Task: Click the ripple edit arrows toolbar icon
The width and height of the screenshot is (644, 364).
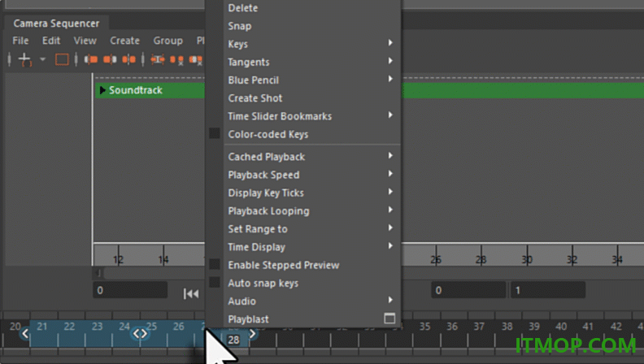Action: coord(157,59)
